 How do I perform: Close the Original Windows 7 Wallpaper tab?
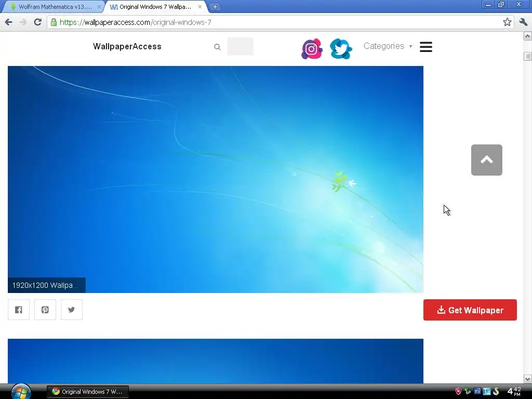tap(200, 7)
